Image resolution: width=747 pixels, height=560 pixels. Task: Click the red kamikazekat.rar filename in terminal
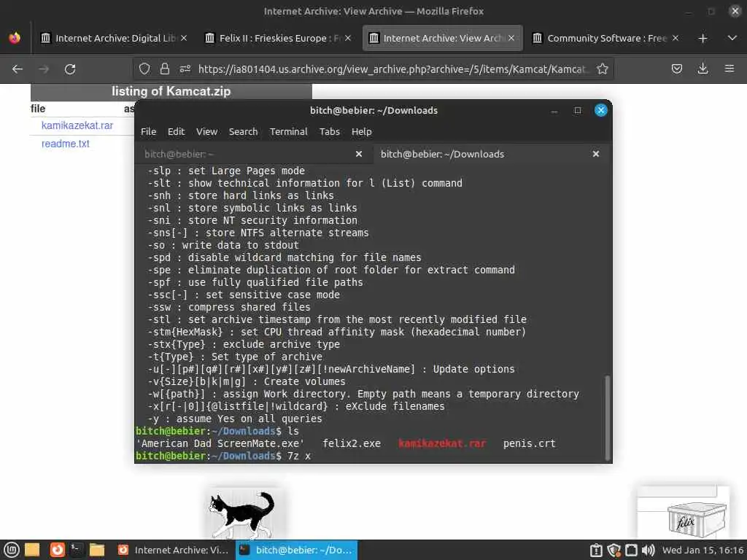(442, 443)
